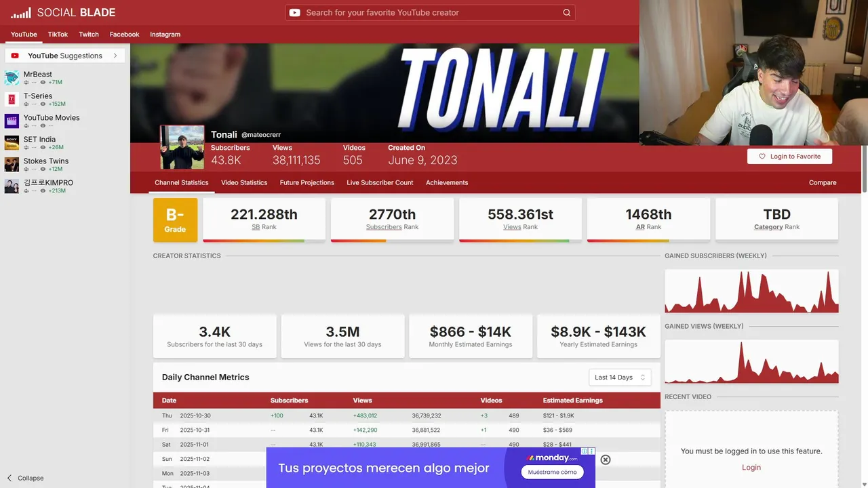Screen dimensions: 868x488
Task: Open YouTube Movies channel avatar
Action: [x=12, y=121]
